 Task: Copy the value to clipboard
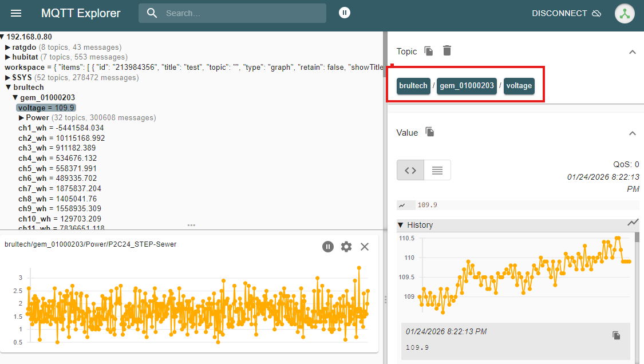click(x=430, y=132)
